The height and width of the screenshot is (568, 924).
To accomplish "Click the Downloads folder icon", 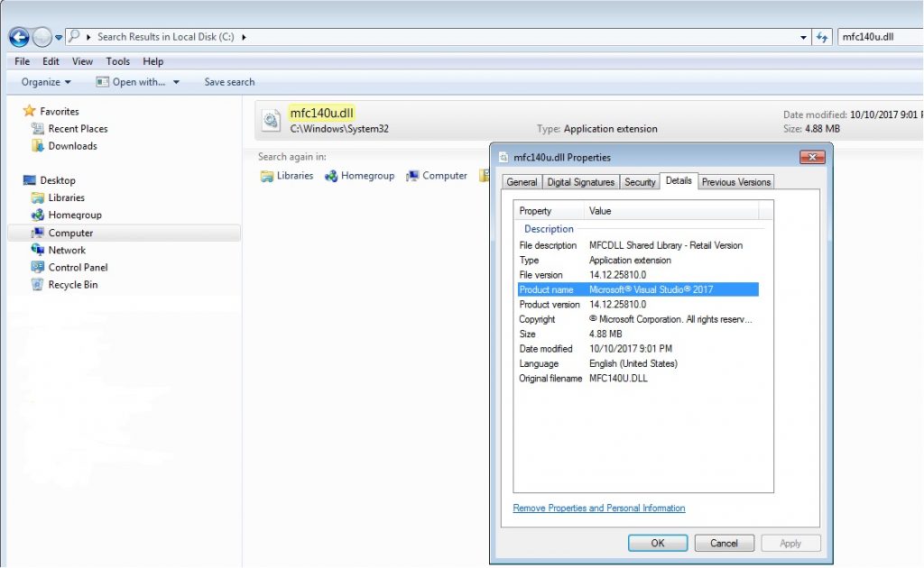I will [x=38, y=145].
